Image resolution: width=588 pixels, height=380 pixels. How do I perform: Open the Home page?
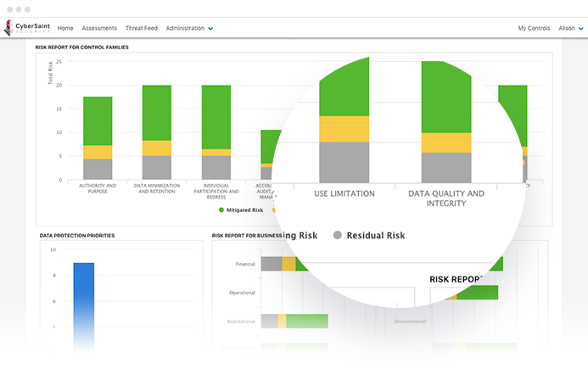(x=65, y=28)
